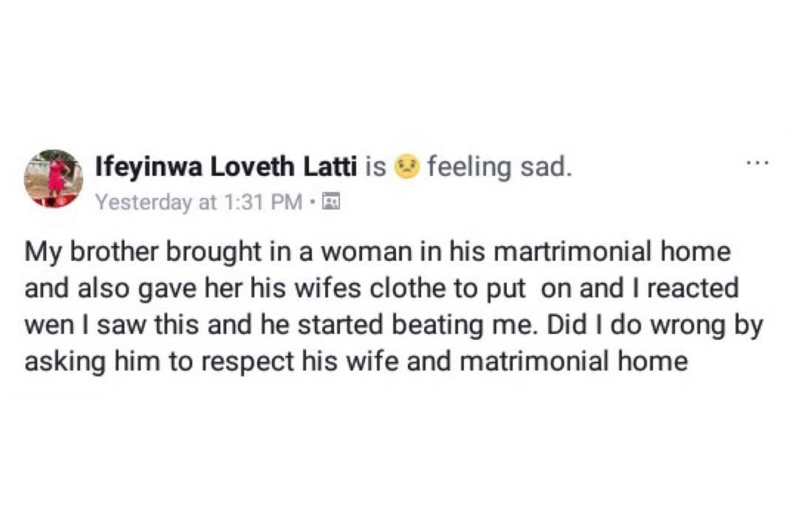Click the second line starting 'and also gave'

pos(381,288)
